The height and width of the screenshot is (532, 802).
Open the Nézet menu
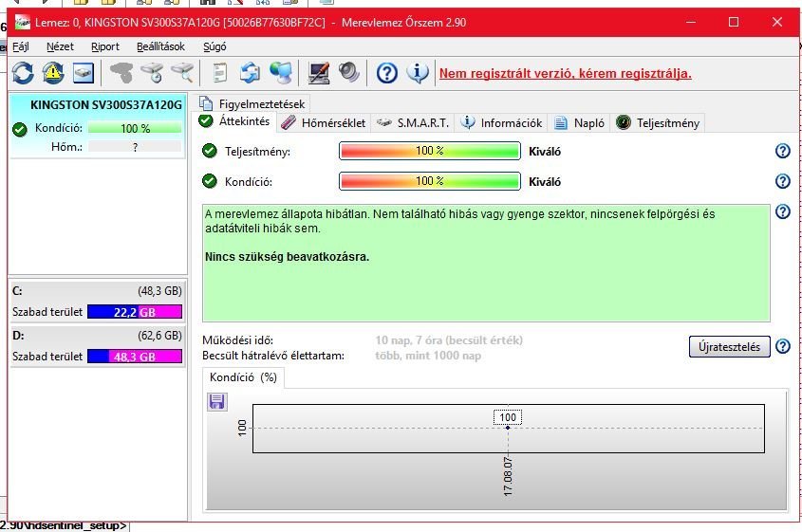(x=60, y=46)
